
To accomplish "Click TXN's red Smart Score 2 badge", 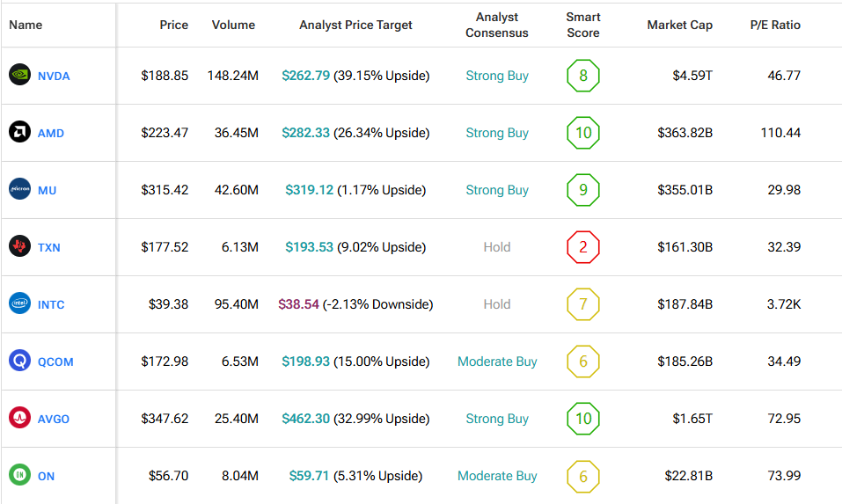I will pos(582,247).
